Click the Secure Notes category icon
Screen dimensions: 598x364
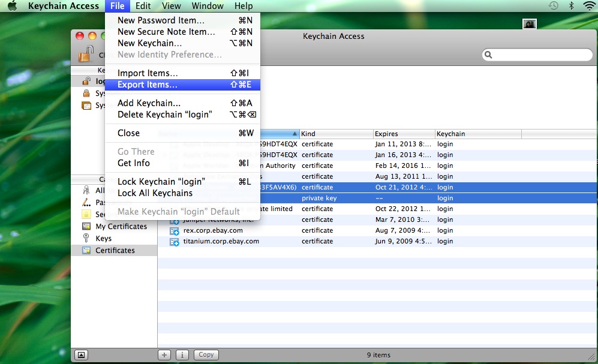click(86, 214)
